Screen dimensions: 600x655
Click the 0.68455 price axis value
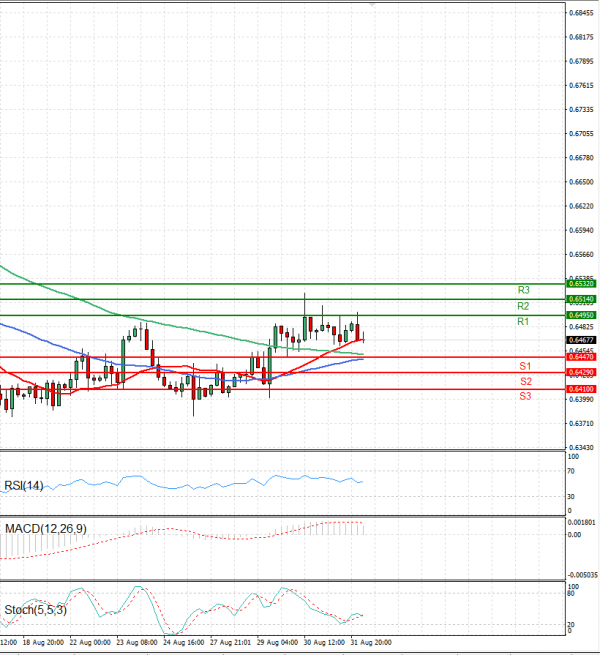(581, 13)
